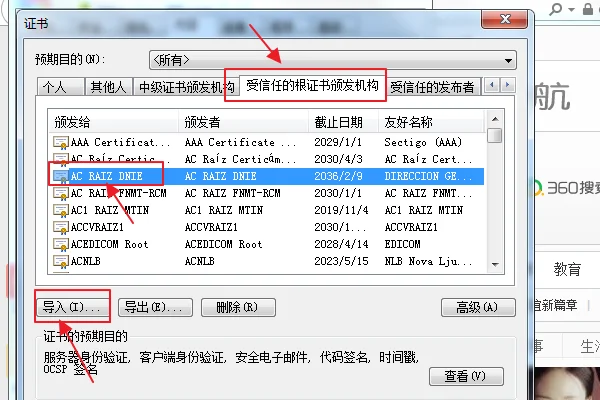Click the 教育 link in browser page
Image resolution: width=600 pixels, height=400 pixels.
point(567,269)
